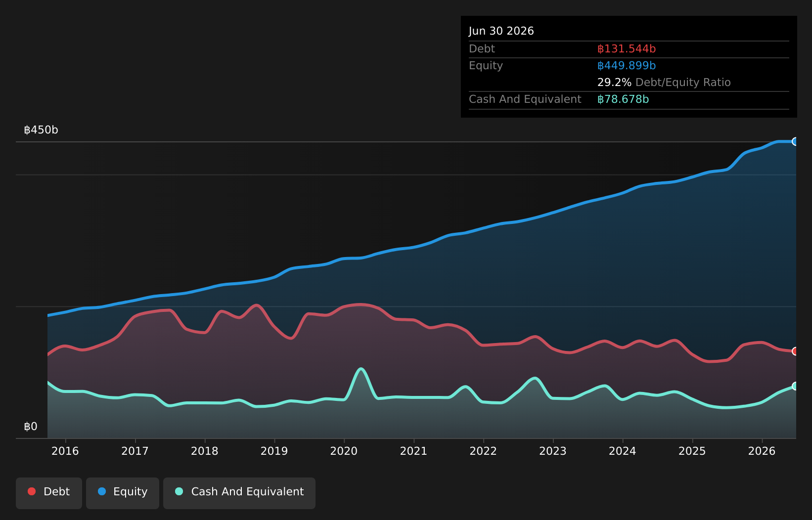Image resolution: width=812 pixels, height=520 pixels.
Task: Click the teal Cash And Equivalent legend dot
Action: [x=179, y=491]
